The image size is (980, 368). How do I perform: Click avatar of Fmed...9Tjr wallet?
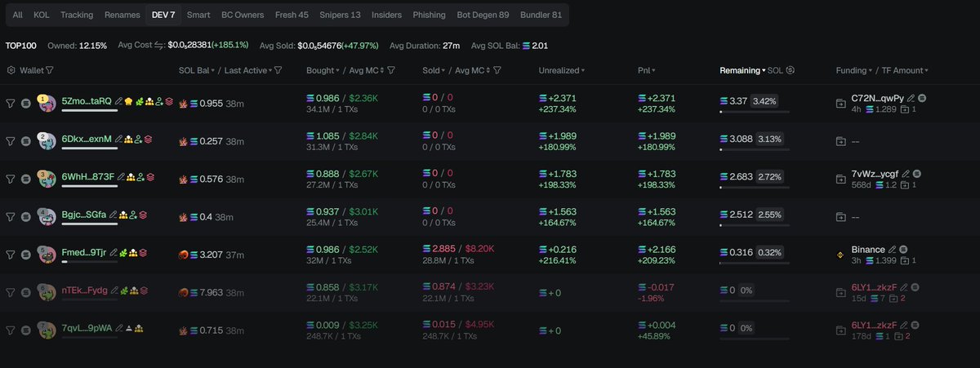46,254
